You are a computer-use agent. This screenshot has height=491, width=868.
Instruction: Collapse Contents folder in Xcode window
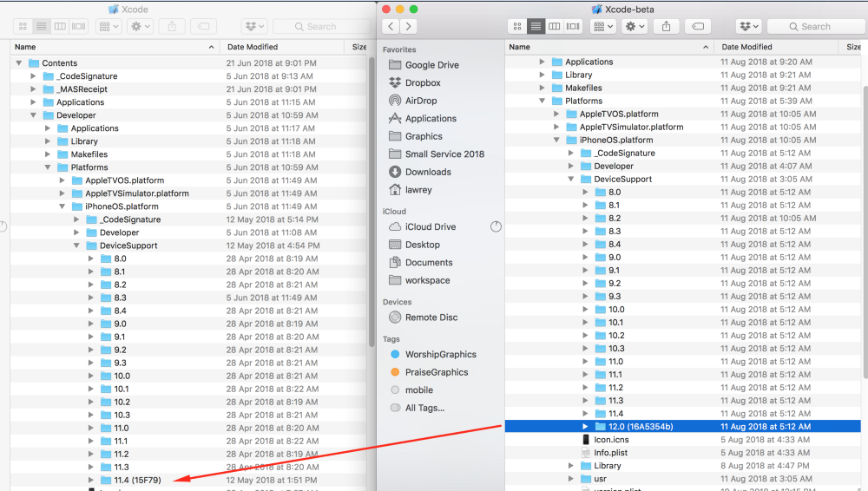pos(19,63)
